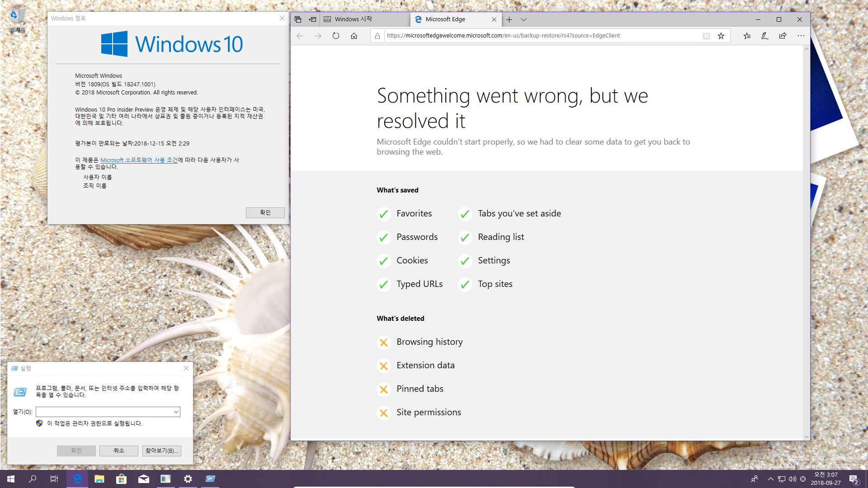This screenshot has height=488, width=868.
Task: Open File Explorer from taskbar
Action: coord(99,479)
